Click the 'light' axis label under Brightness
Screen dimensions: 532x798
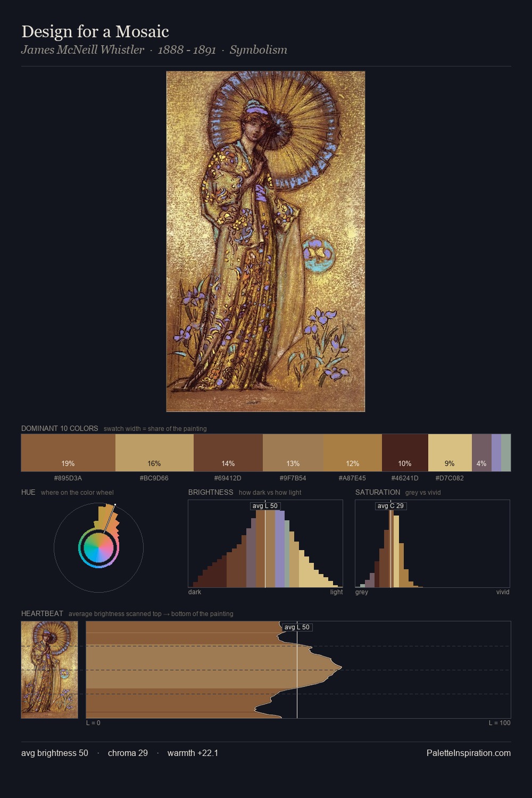tap(336, 592)
